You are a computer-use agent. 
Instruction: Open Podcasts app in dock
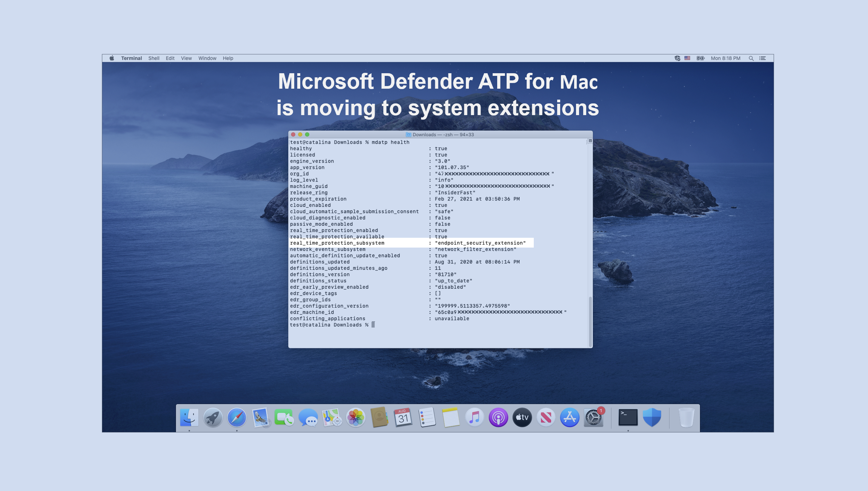pyautogui.click(x=498, y=417)
